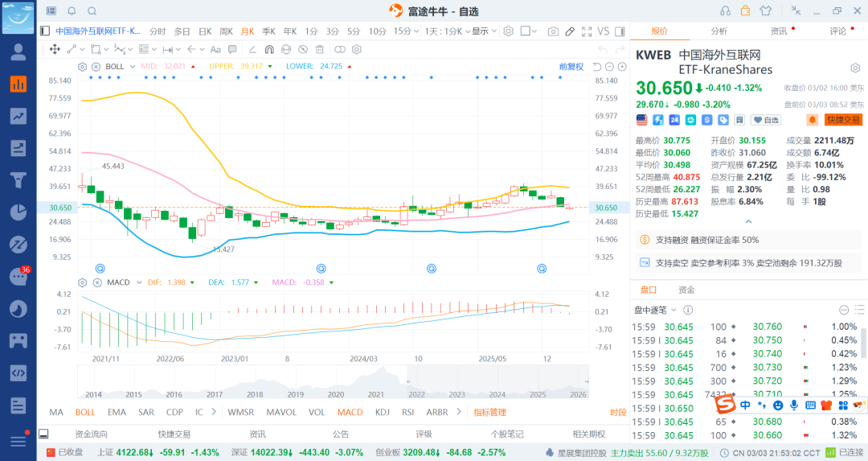This screenshot has width=868, height=461.
Task: Toggle the 自选 watchlist heart button
Action: coord(766,120)
